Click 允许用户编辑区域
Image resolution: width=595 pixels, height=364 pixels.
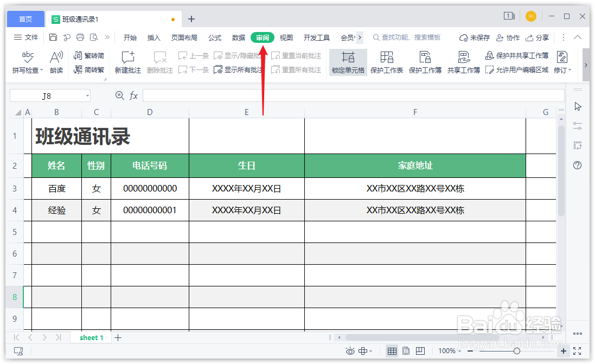click(517, 70)
